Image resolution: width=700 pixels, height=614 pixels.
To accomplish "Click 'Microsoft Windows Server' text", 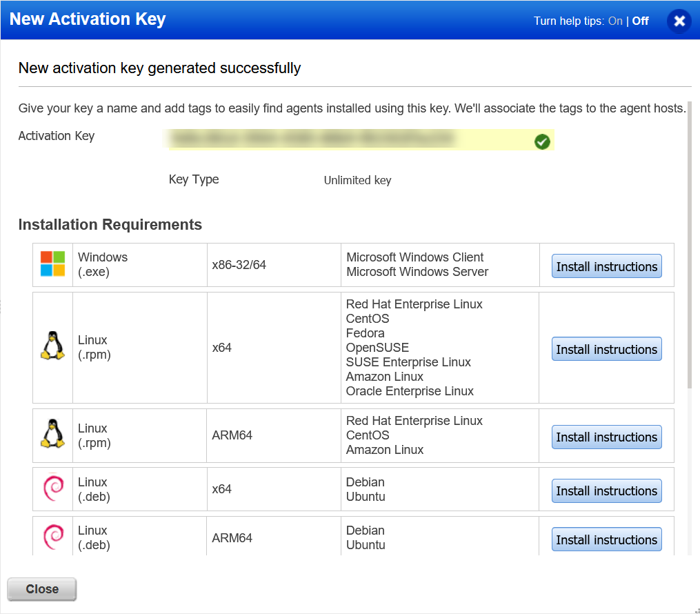I will coord(417,272).
